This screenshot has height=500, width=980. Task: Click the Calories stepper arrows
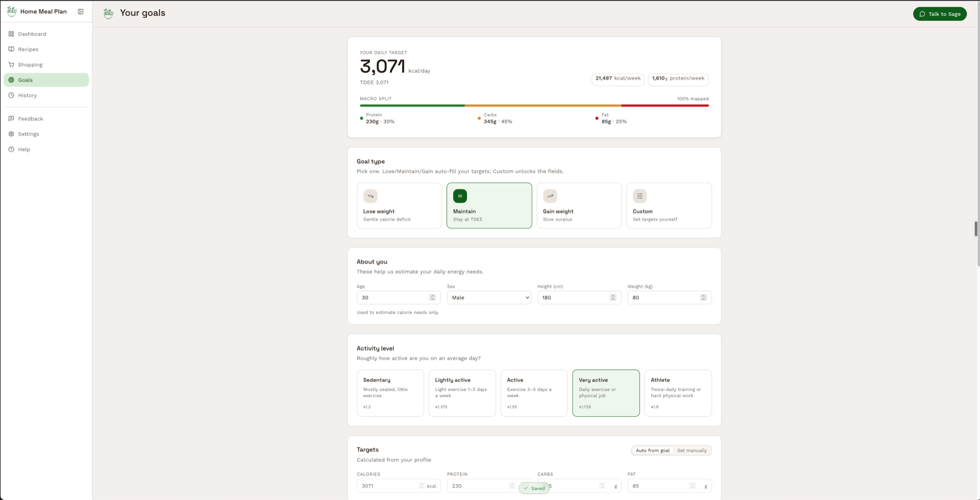point(421,486)
